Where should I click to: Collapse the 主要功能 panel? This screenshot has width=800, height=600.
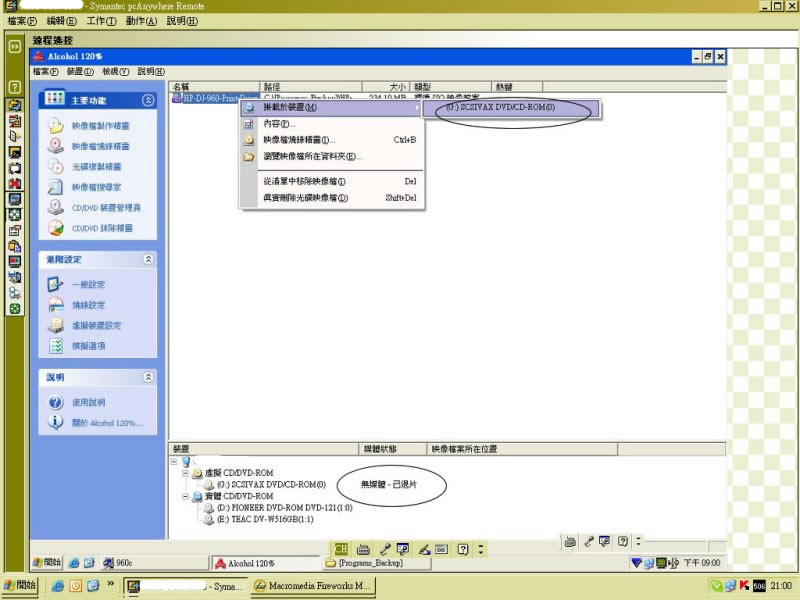pyautogui.click(x=148, y=100)
